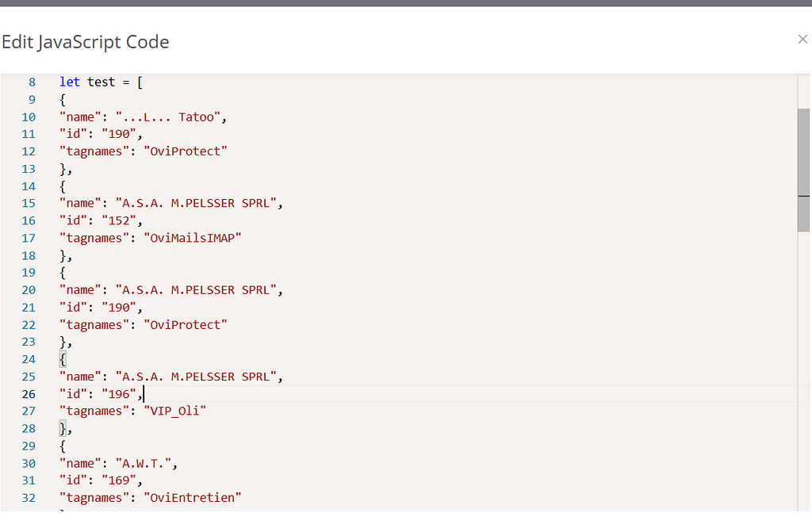The width and height of the screenshot is (812, 528).
Task: Close the Edit JavaScript Code dialog
Action: pyautogui.click(x=802, y=39)
